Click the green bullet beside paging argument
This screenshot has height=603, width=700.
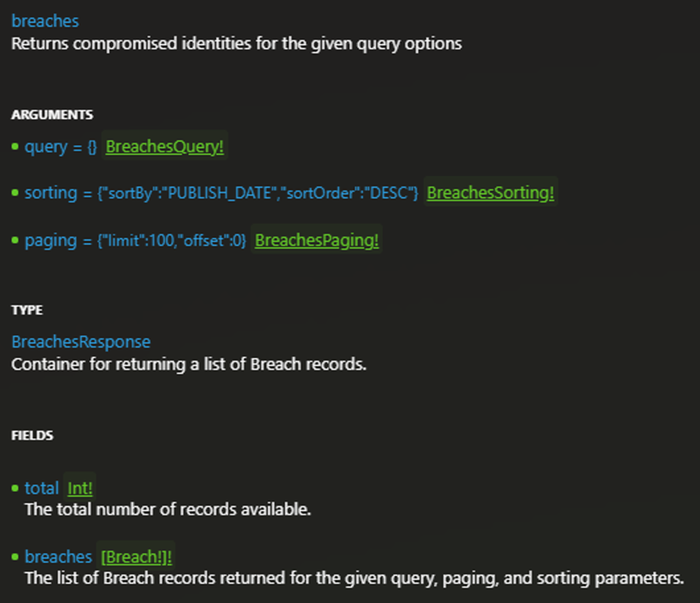tap(15, 240)
